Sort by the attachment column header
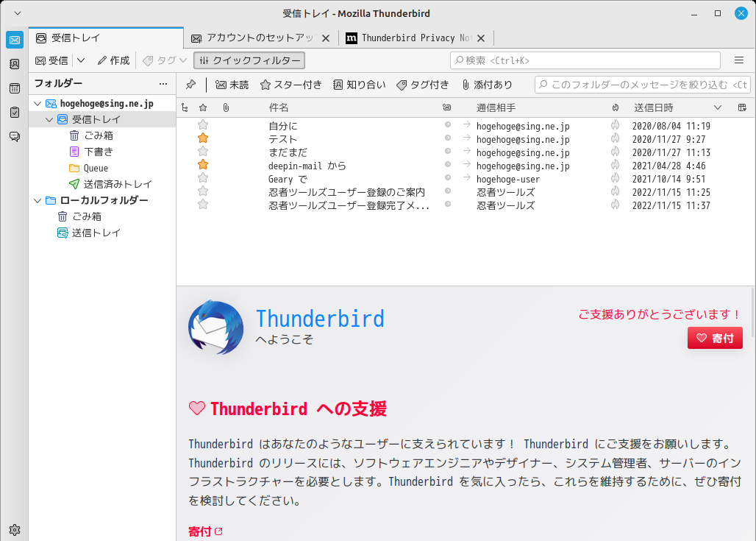756x541 pixels. [226, 107]
